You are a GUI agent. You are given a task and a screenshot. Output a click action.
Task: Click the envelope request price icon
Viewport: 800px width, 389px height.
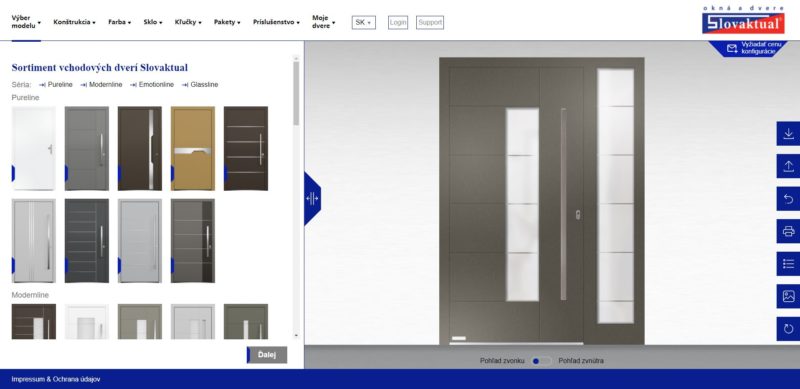pyautogui.click(x=732, y=48)
